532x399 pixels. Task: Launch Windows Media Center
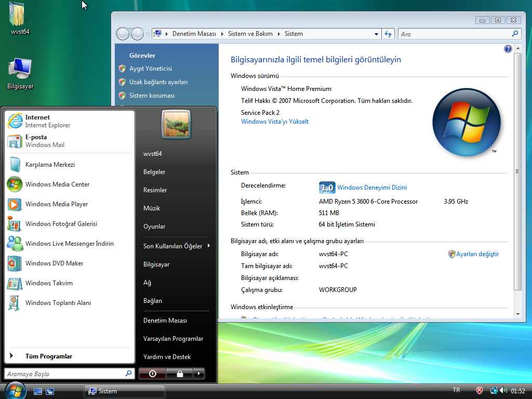(x=70, y=184)
